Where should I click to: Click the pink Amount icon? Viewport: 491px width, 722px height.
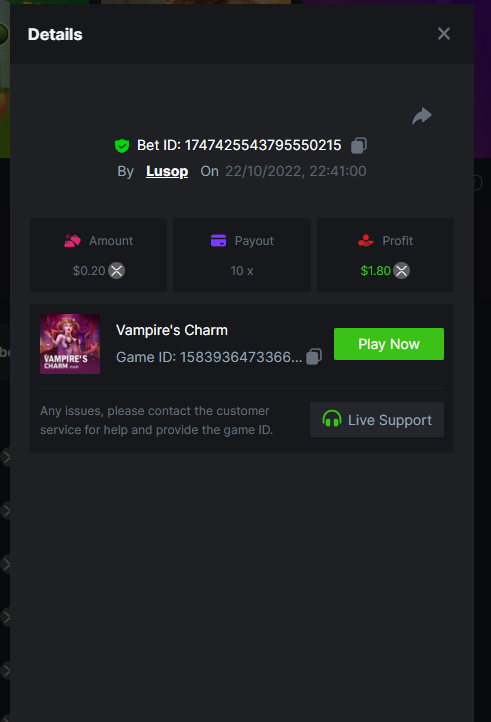pos(72,241)
